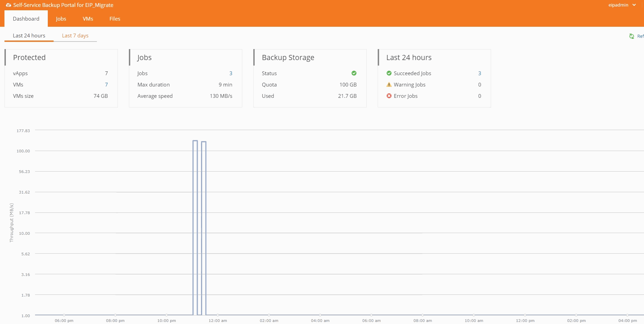Click the Error Jobs red cross icon
The image size is (644, 324).
point(389,96)
